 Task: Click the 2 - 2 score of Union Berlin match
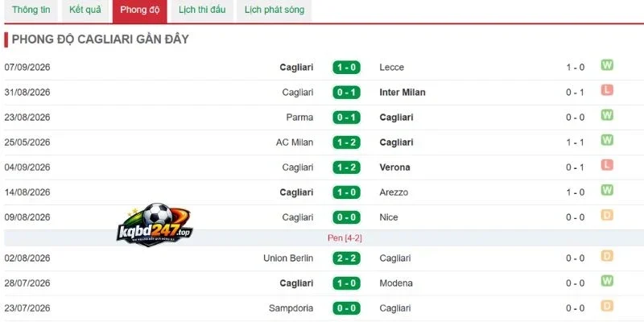346,258
